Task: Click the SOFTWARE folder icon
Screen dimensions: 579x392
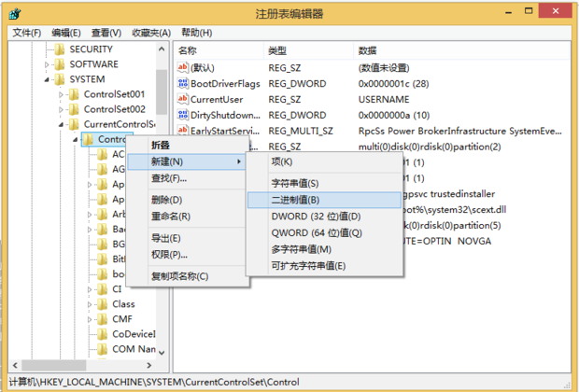Action: click(x=59, y=64)
